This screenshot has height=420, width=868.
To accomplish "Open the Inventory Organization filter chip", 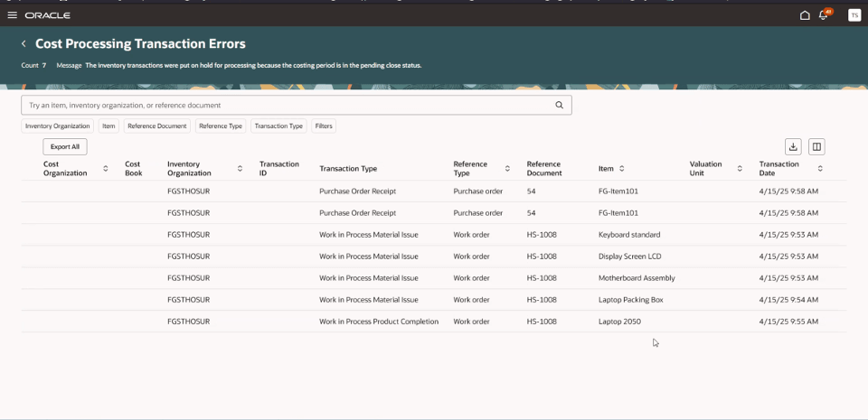I will [58, 126].
